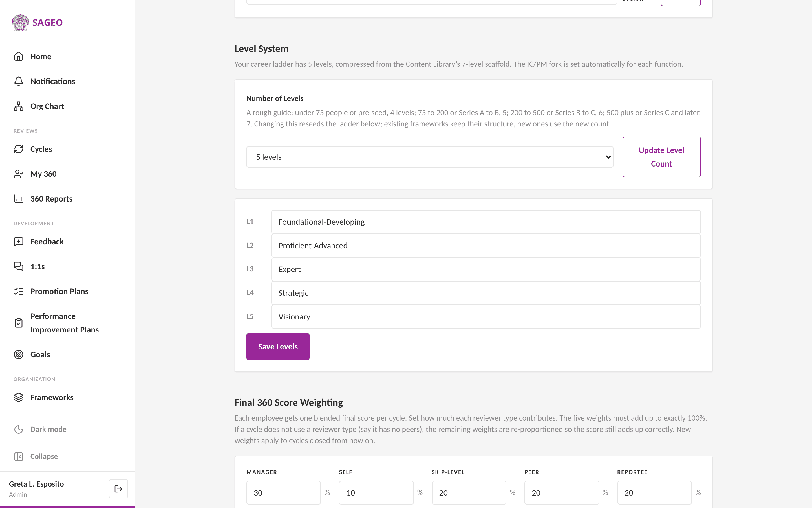Screen dimensions: 812x508
Task: Open Promotion Plans checklist icon
Action: pos(18,291)
